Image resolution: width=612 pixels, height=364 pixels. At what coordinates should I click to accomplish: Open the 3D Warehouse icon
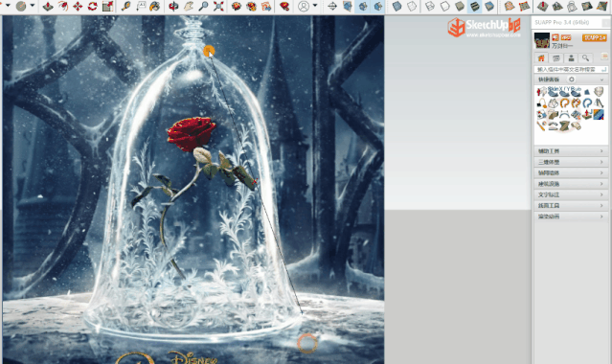(237, 7)
